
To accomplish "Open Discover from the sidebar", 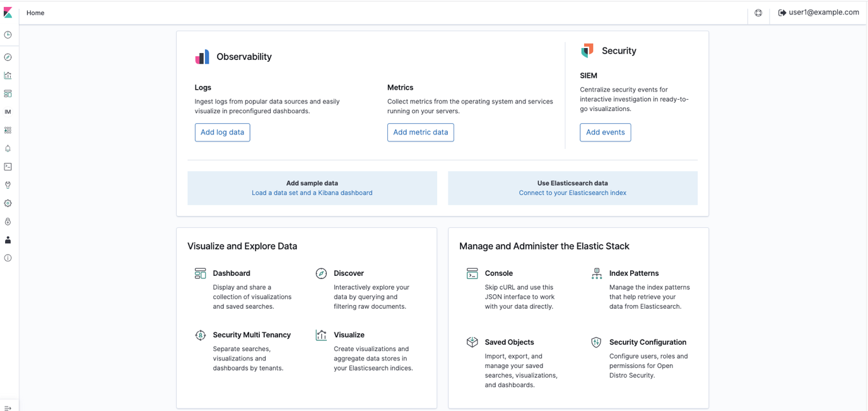I will pyautogui.click(x=8, y=57).
